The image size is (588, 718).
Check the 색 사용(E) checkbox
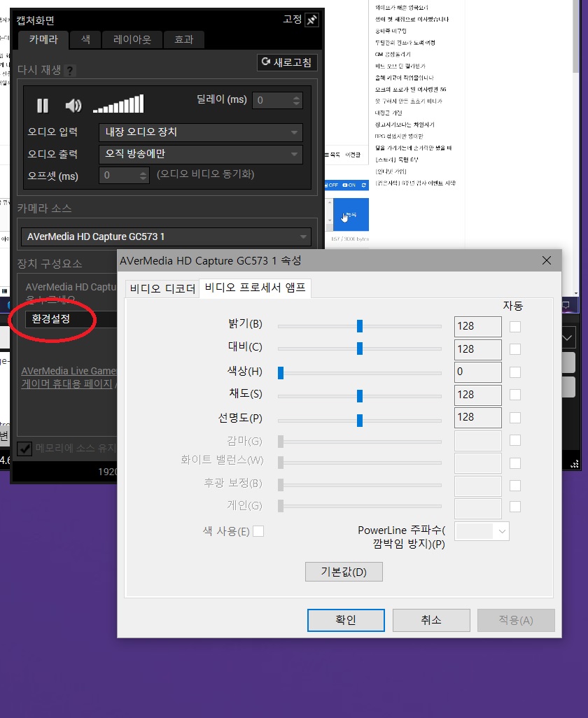[x=258, y=531]
